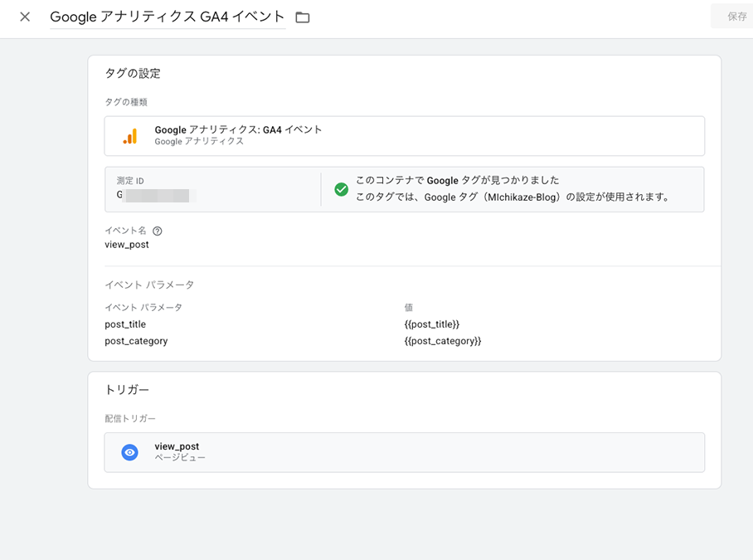
Task: Open the view_post ページビュー trigger card
Action: [x=405, y=452]
